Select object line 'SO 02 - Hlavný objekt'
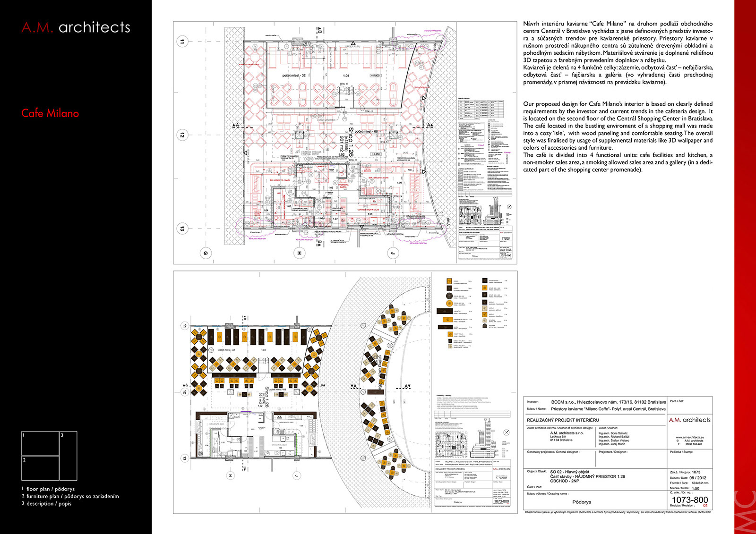The image size is (756, 534). click(x=570, y=472)
